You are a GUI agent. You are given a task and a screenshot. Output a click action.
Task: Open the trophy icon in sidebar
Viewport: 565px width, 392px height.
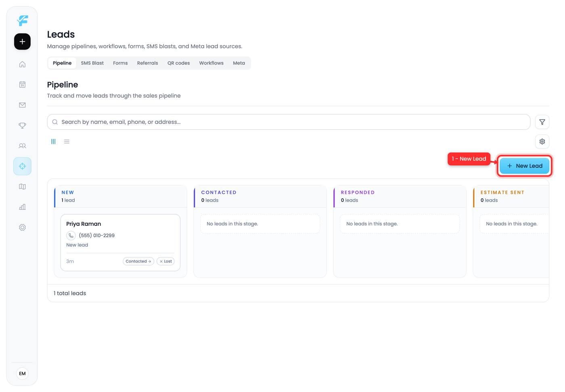tap(22, 125)
